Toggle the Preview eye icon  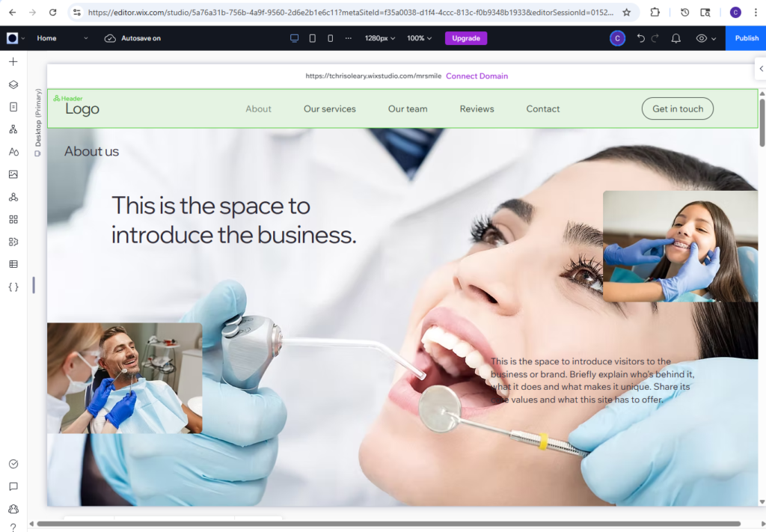click(x=701, y=38)
